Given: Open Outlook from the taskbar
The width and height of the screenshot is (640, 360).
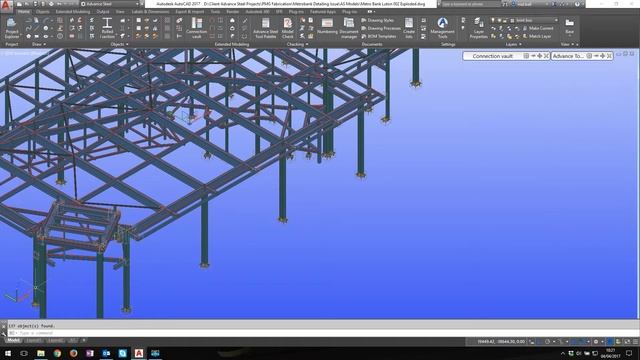Looking at the screenshot, I should [x=106, y=353].
